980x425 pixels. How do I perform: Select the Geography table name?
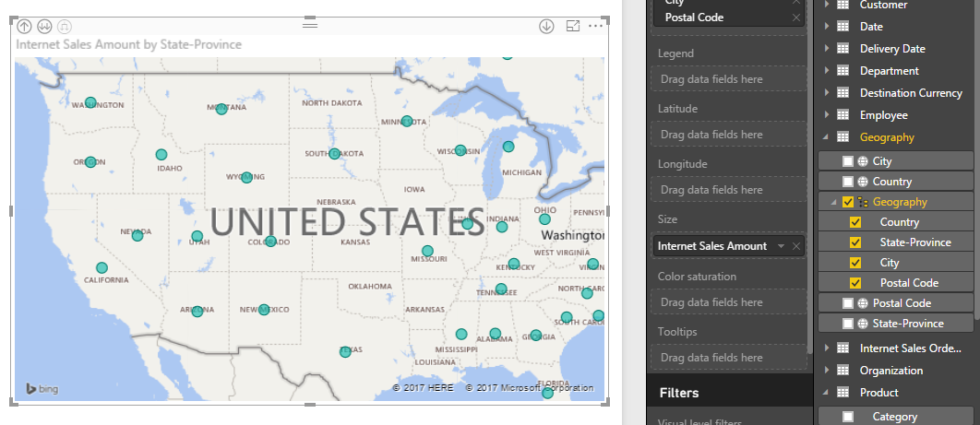click(887, 137)
